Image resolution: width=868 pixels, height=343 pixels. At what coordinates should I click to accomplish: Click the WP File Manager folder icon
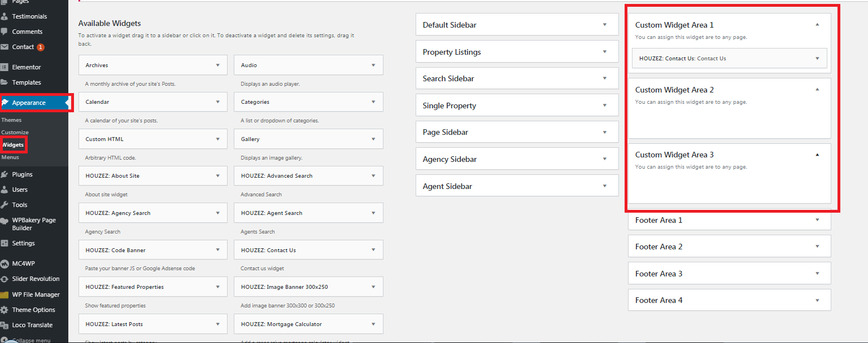(x=5, y=294)
